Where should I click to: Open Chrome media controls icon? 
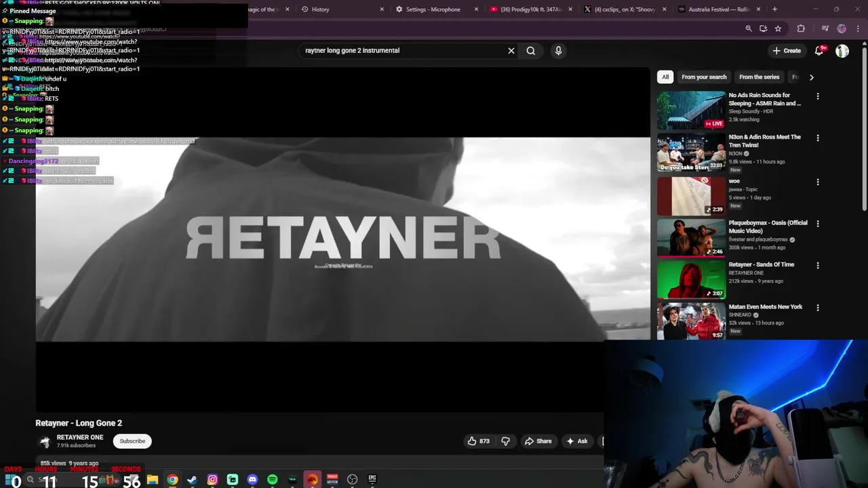pos(825,28)
